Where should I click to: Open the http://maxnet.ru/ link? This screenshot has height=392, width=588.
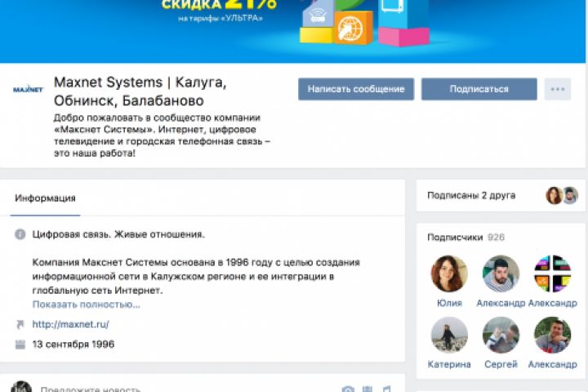(x=70, y=324)
